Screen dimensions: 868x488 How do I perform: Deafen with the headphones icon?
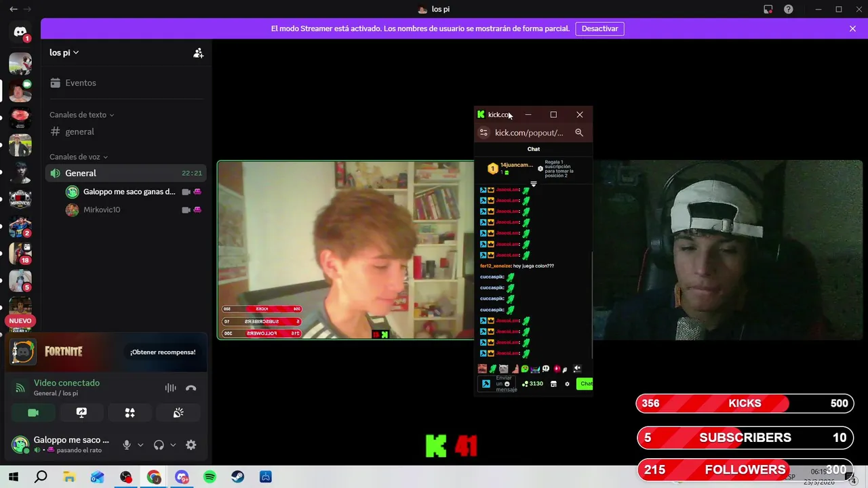point(159,445)
